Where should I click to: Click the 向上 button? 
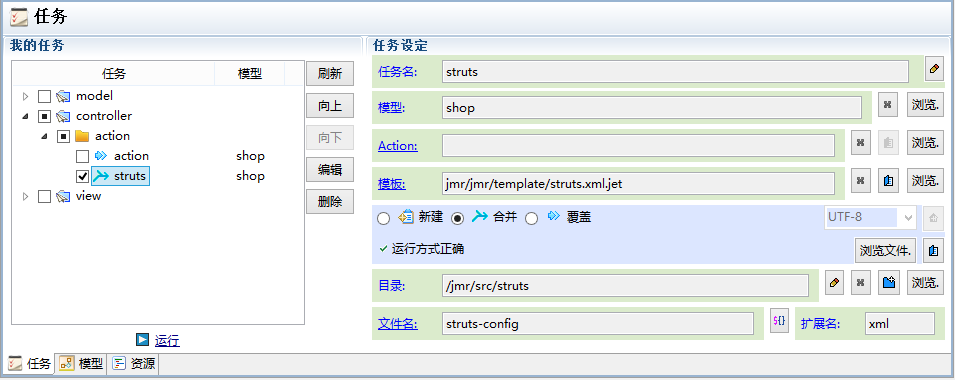pos(330,106)
